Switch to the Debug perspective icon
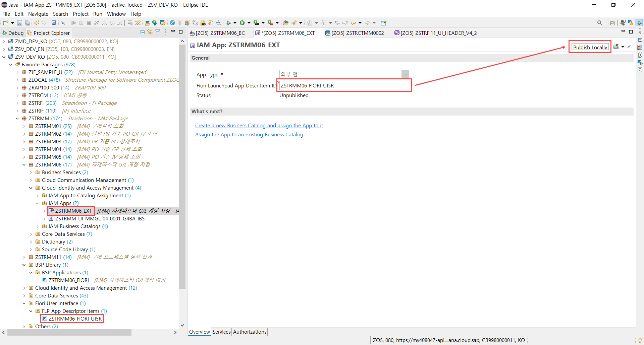This screenshot has height=345, width=644. coord(639,23)
